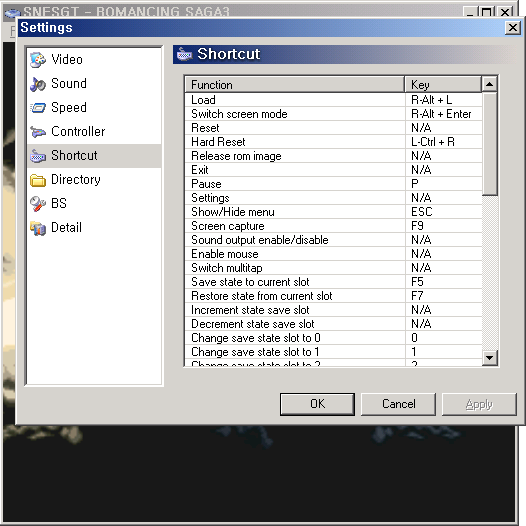Select Change save state slot to 0
This screenshot has width=526, height=526.
(x=333, y=338)
